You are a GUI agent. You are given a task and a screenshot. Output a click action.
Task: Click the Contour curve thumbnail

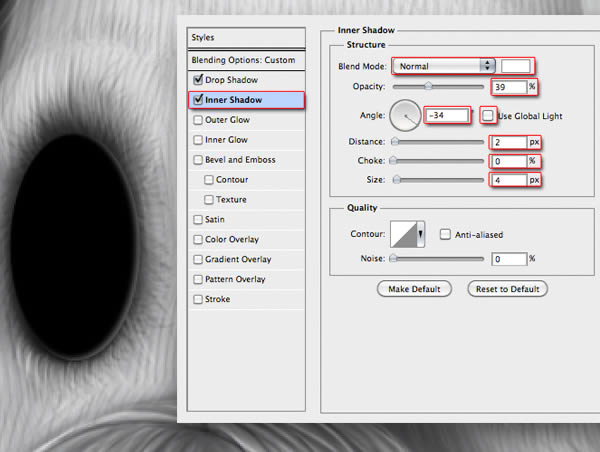(403, 234)
